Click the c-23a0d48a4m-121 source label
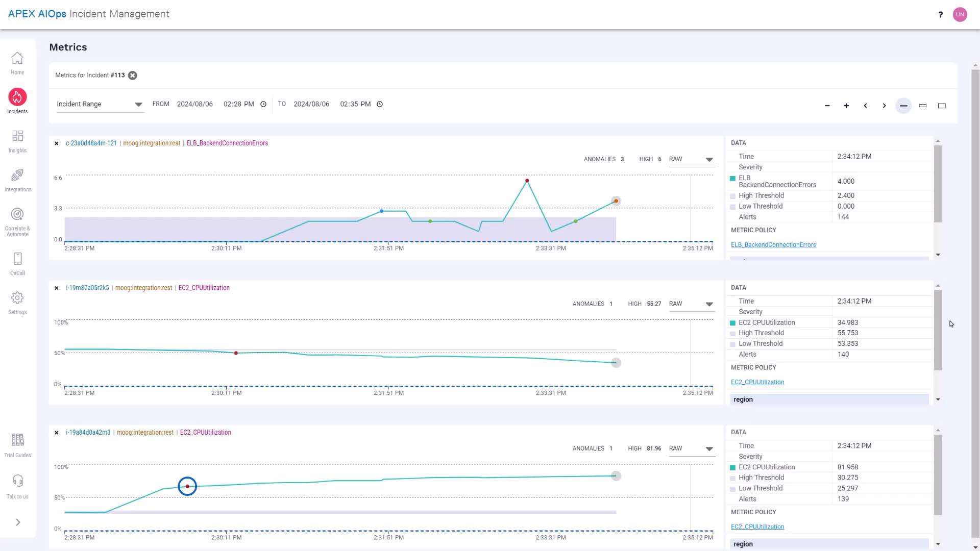Viewport: 980px width, 551px height. click(91, 143)
